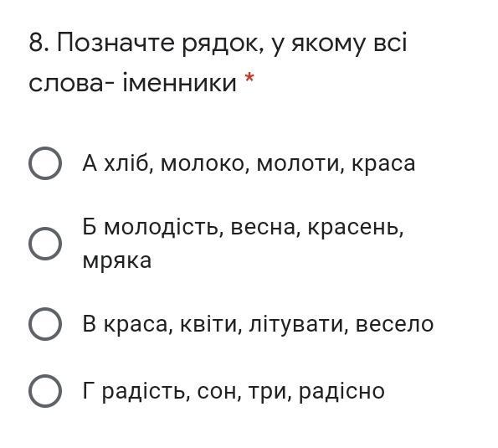Click label 'Г радість, сон, три, радісно'

pyautogui.click(x=234, y=391)
